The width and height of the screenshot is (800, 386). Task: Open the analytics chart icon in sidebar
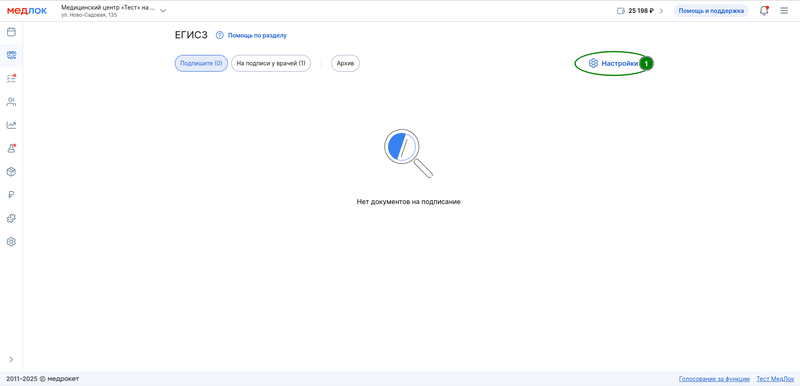tap(11, 125)
